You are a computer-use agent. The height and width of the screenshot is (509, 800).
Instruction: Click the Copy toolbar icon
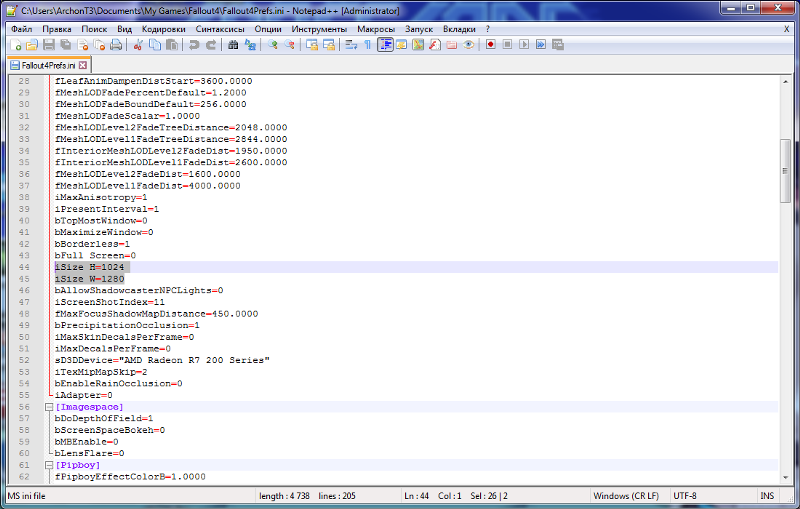(x=155, y=45)
